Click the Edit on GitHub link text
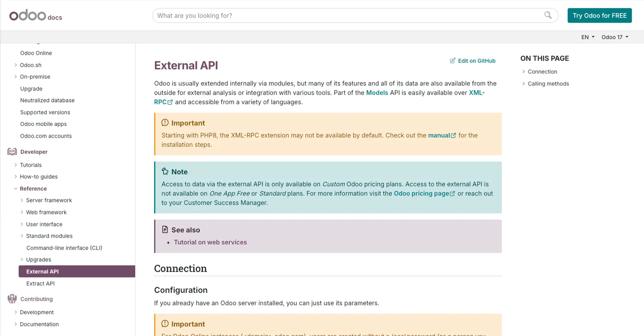The height and width of the screenshot is (336, 644). pos(477,61)
